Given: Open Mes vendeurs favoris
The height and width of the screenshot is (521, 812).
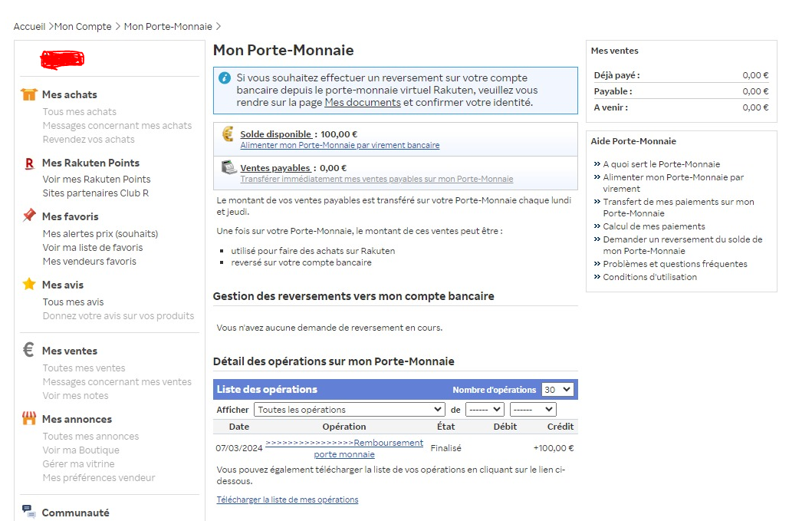Looking at the screenshot, I should click(x=89, y=262).
